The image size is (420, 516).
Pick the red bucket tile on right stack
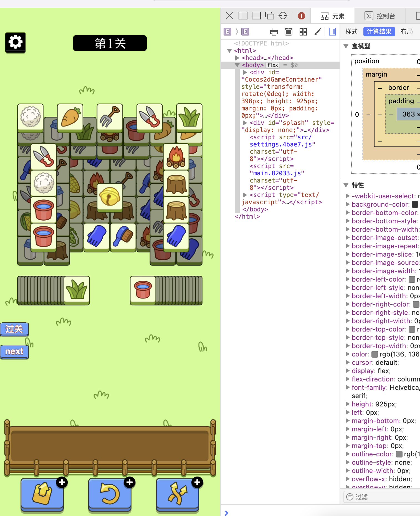(x=143, y=290)
